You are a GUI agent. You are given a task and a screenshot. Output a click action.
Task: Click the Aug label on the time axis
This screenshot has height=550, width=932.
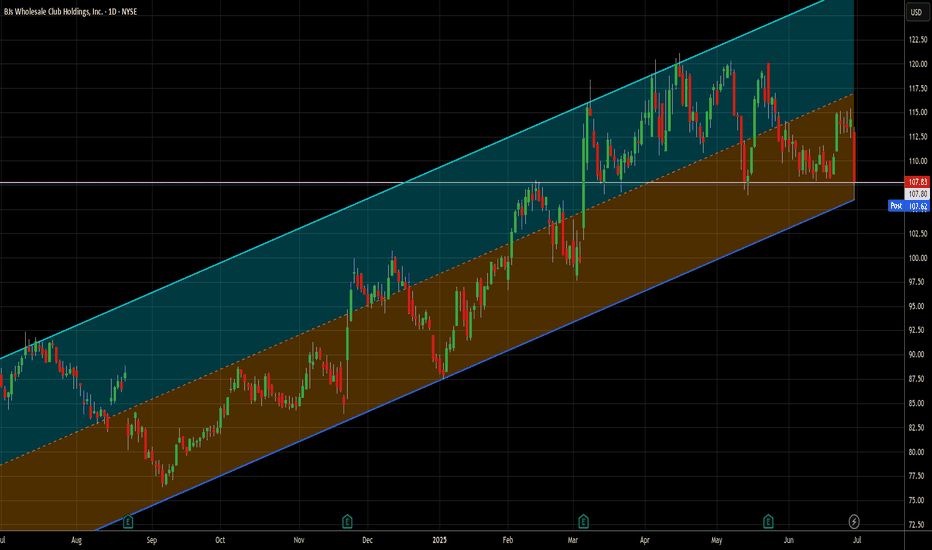76,540
